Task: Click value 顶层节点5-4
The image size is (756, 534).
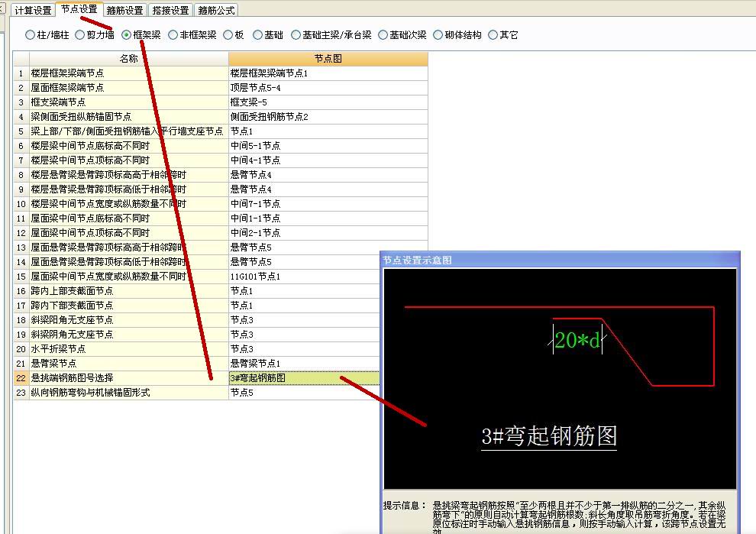Action: click(328, 88)
